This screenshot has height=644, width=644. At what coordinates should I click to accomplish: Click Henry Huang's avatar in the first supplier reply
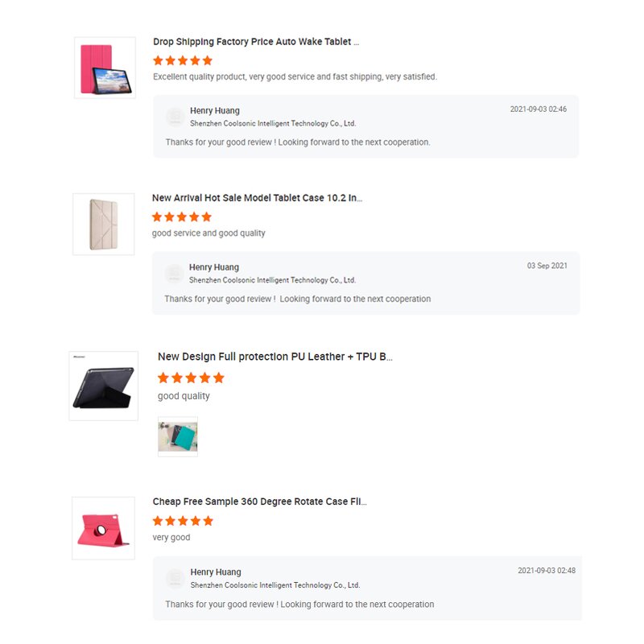(174, 116)
